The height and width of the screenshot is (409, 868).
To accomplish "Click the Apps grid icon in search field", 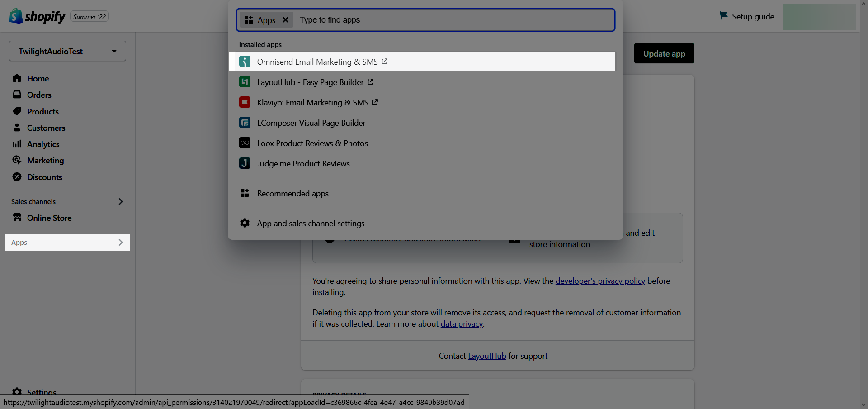I will 248,20.
